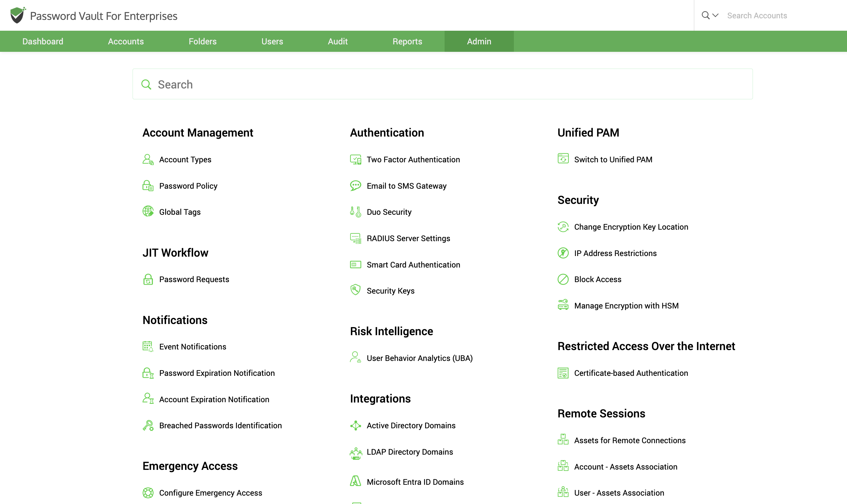Click Change Encryption Key Location

[631, 227]
